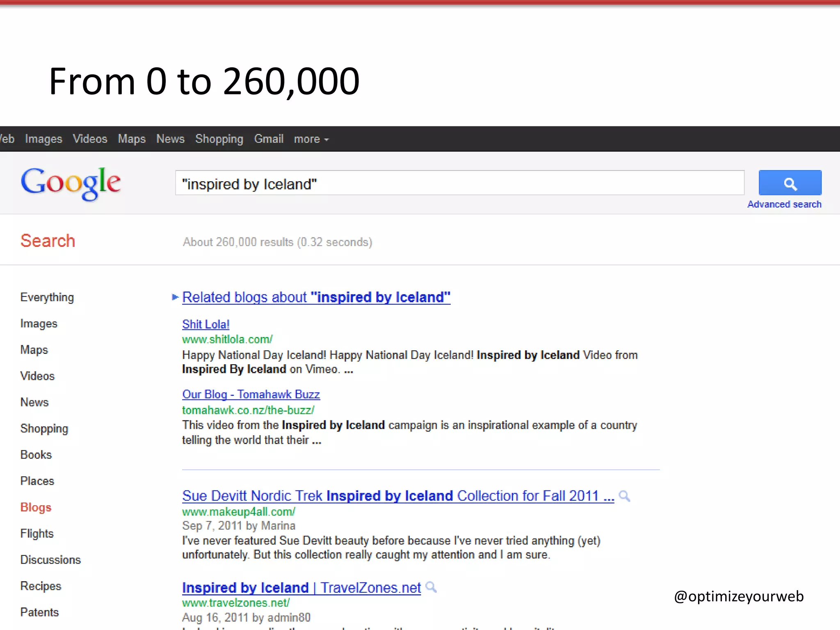Open preview magnifier beside TravelZones.net result
This screenshot has height=630, width=840.
pyautogui.click(x=431, y=587)
